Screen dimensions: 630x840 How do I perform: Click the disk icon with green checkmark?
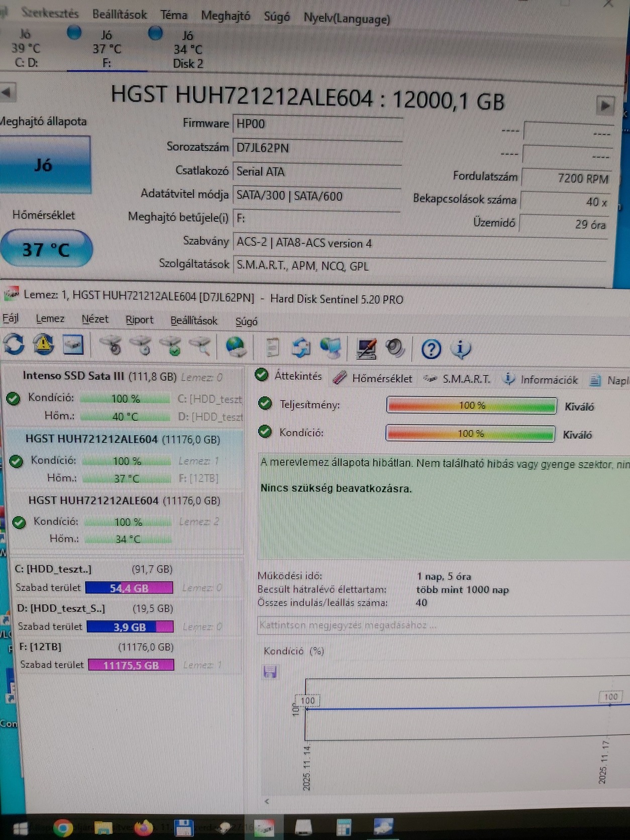[170, 346]
